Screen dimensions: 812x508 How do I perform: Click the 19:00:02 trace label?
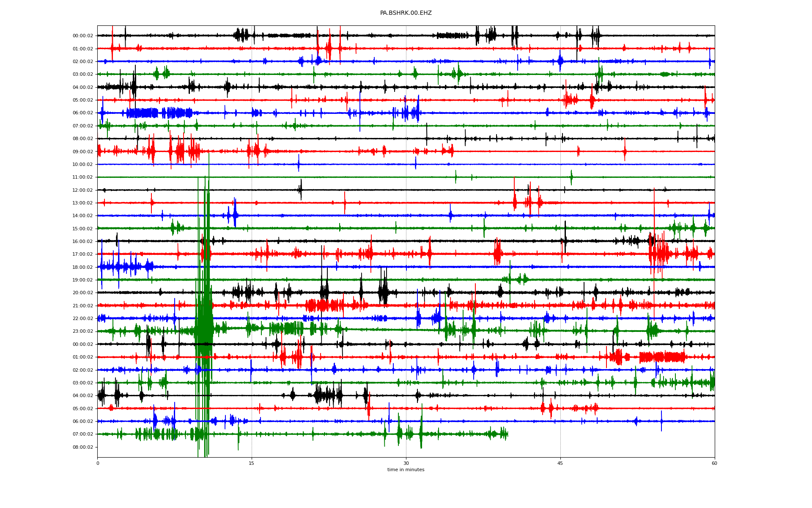tap(82, 280)
